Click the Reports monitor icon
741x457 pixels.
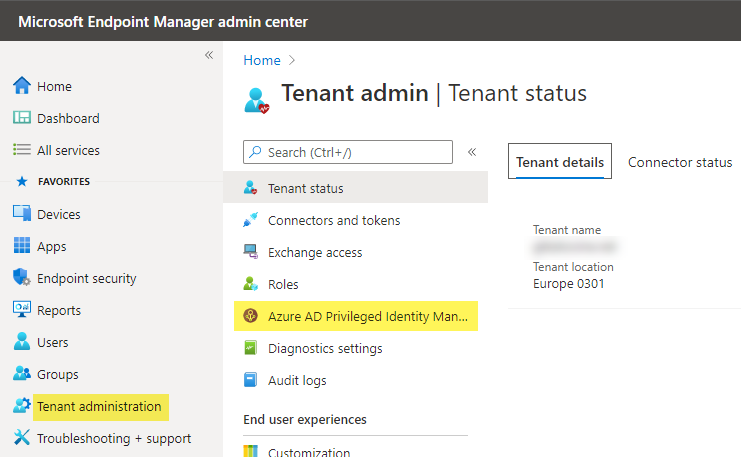(22, 310)
